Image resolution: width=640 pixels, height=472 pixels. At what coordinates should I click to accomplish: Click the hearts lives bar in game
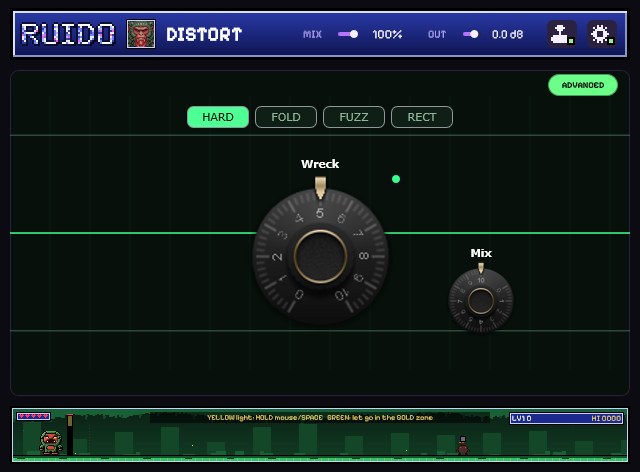(33, 416)
